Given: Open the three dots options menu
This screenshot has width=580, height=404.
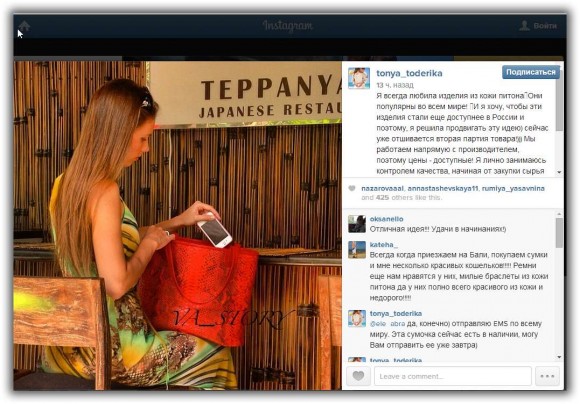Looking at the screenshot, I should click(547, 376).
